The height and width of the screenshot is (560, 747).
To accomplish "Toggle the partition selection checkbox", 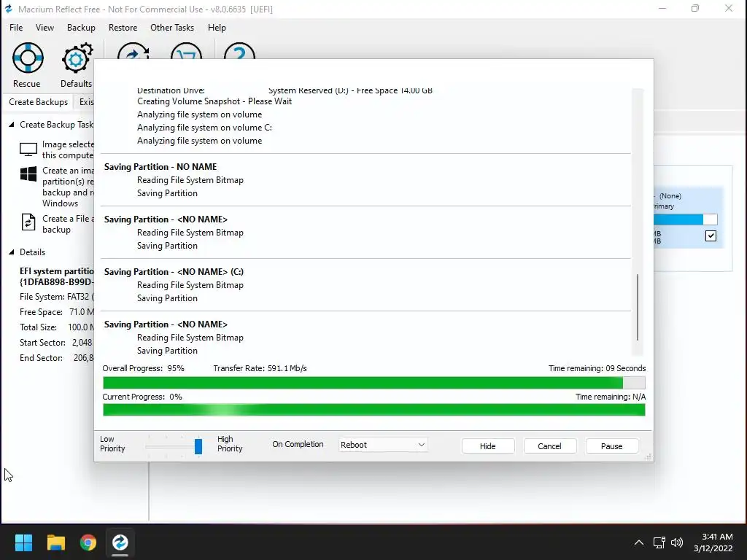I will 711,236.
